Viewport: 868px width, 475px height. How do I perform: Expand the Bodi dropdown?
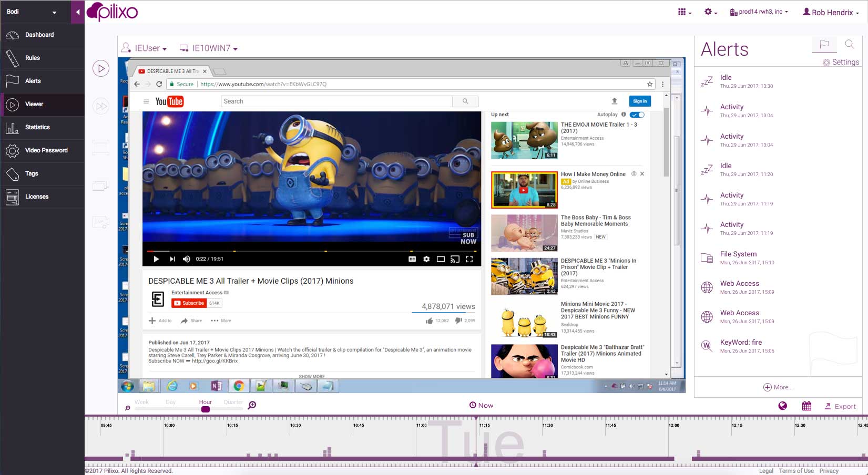click(x=32, y=12)
